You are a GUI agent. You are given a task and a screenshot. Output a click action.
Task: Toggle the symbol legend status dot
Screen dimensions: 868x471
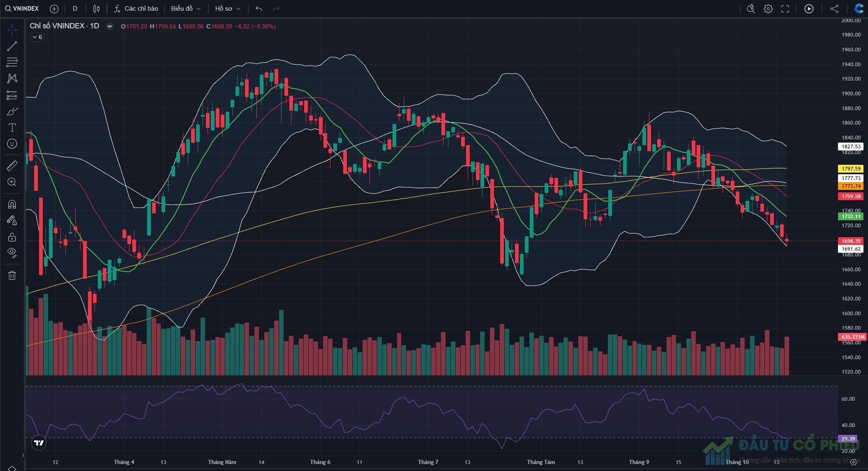(x=110, y=26)
